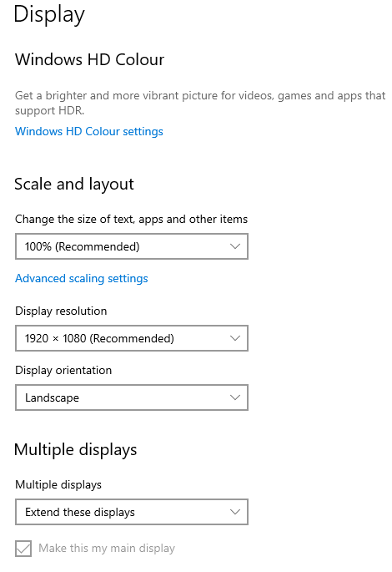Viewport: 392px width, 572px height.
Task: Open the Extend these displays dropdown
Action: click(x=132, y=512)
